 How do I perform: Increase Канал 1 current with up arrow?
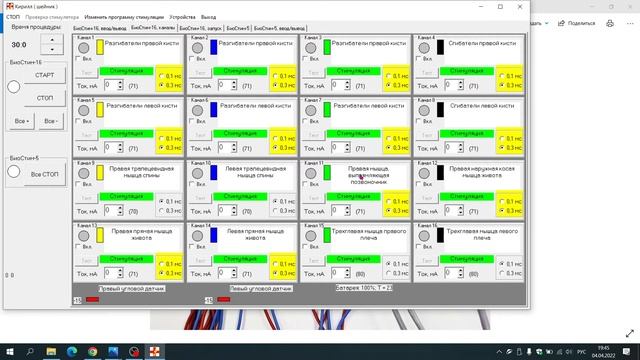(x=120, y=83)
